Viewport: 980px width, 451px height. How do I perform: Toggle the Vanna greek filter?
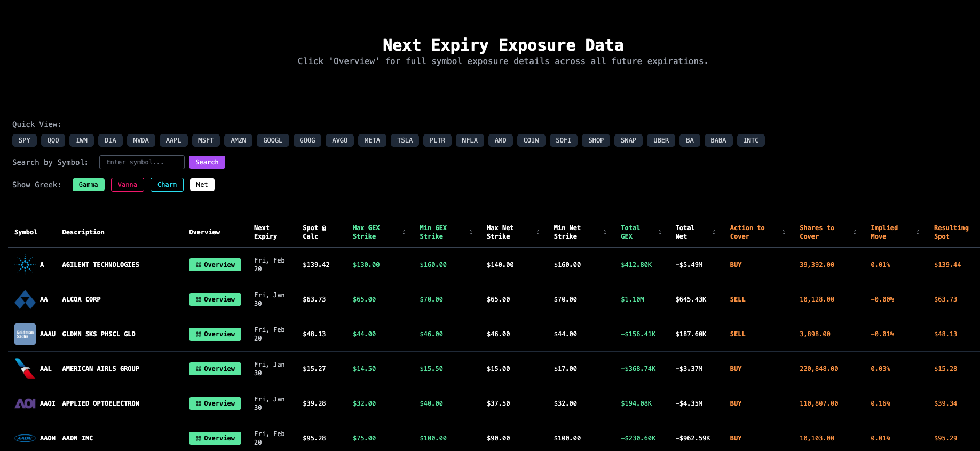[x=128, y=185]
